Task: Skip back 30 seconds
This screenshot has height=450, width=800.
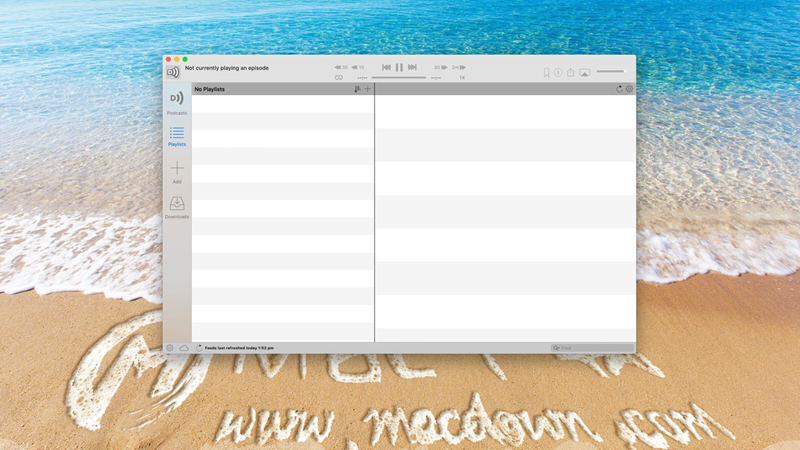Action: tap(341, 67)
